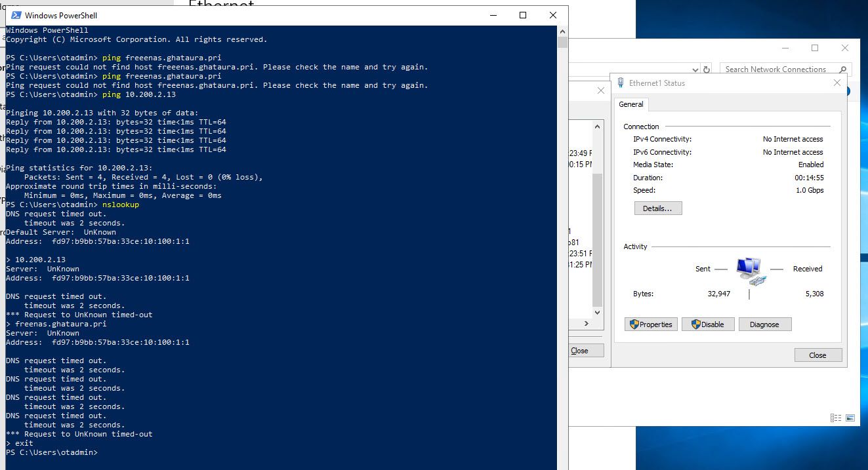Click the 'Ping statistics for 10.200.2.13:' line
The width and height of the screenshot is (868, 470).
[79, 168]
